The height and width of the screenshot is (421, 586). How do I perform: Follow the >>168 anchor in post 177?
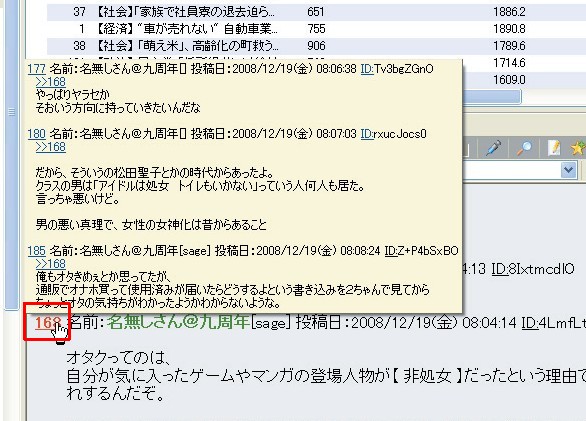pyautogui.click(x=51, y=82)
